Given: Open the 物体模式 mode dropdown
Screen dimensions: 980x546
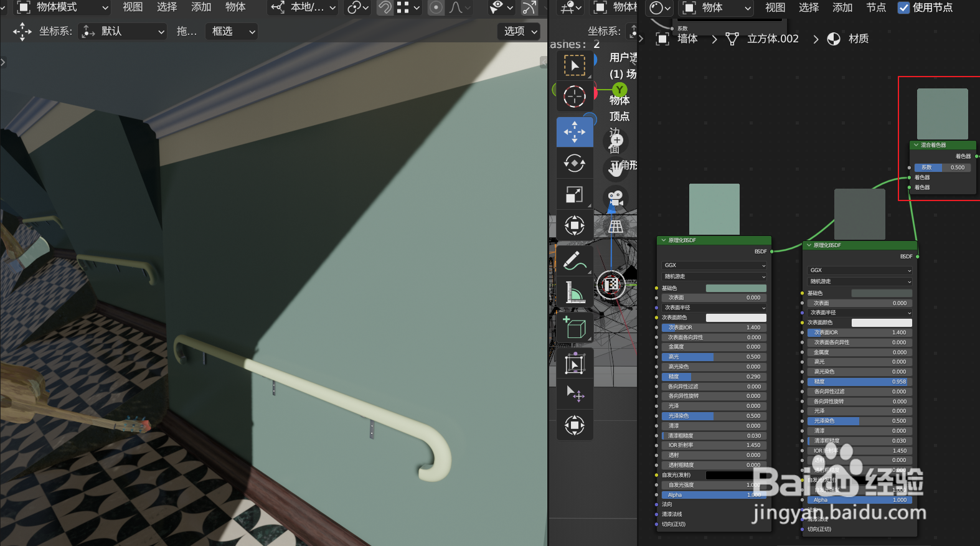Looking at the screenshot, I should [x=62, y=7].
